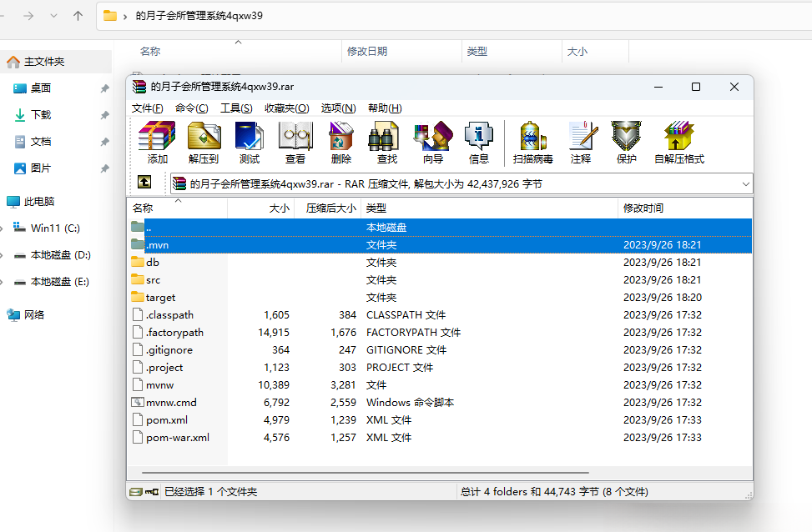This screenshot has width=812, height=532.
Task: Unpin Desktop (桌面) from quick access
Action: pos(104,88)
